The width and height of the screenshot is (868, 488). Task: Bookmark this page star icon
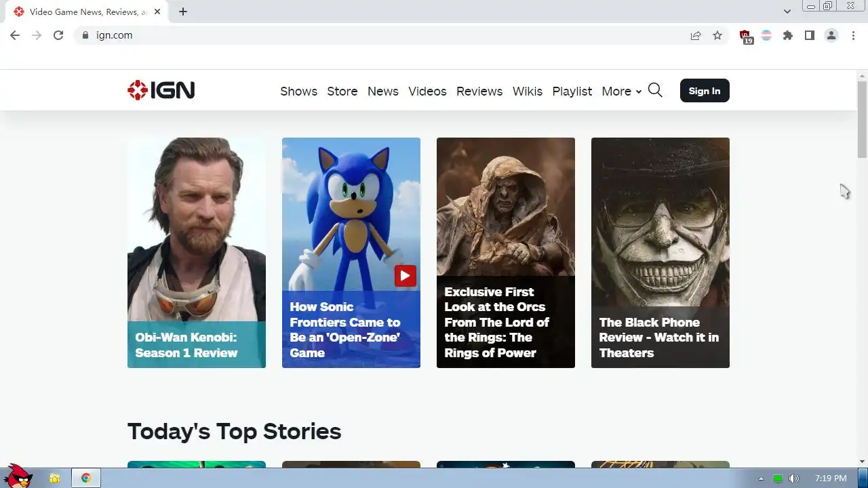tap(717, 35)
